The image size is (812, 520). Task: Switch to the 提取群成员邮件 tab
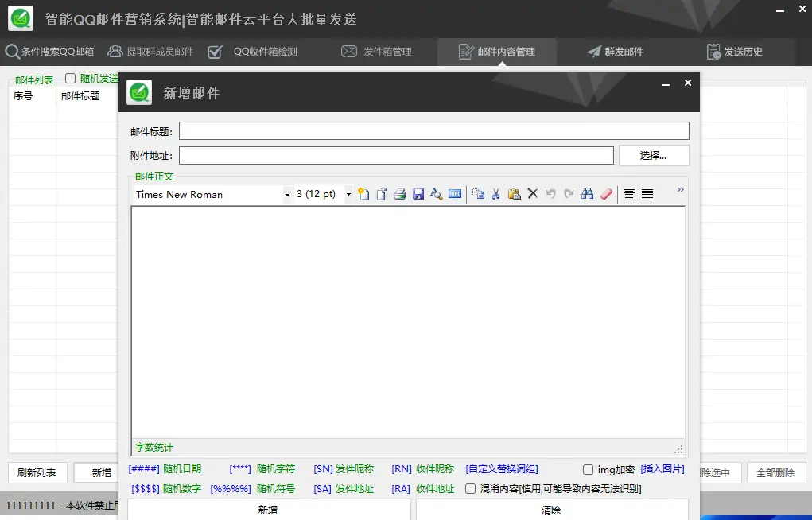(x=150, y=51)
